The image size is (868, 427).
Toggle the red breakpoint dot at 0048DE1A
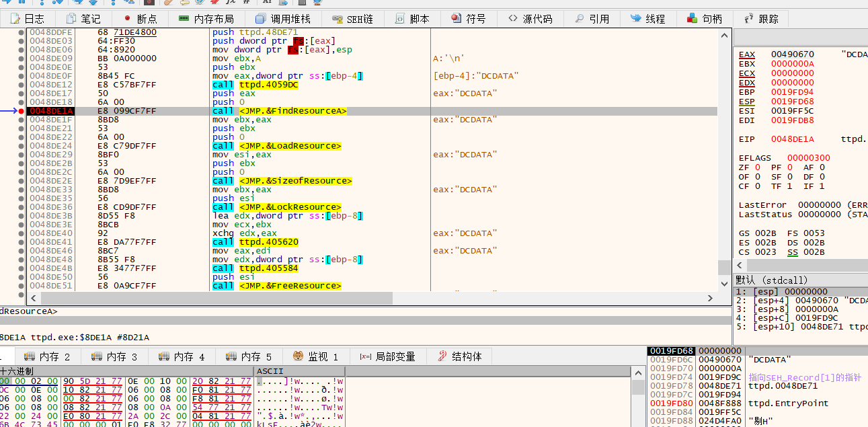coord(22,111)
